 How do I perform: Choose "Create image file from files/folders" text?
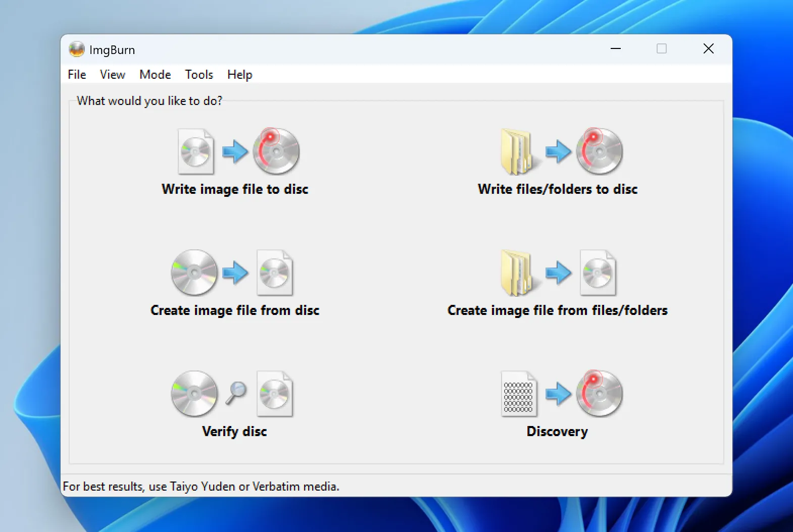(558, 310)
